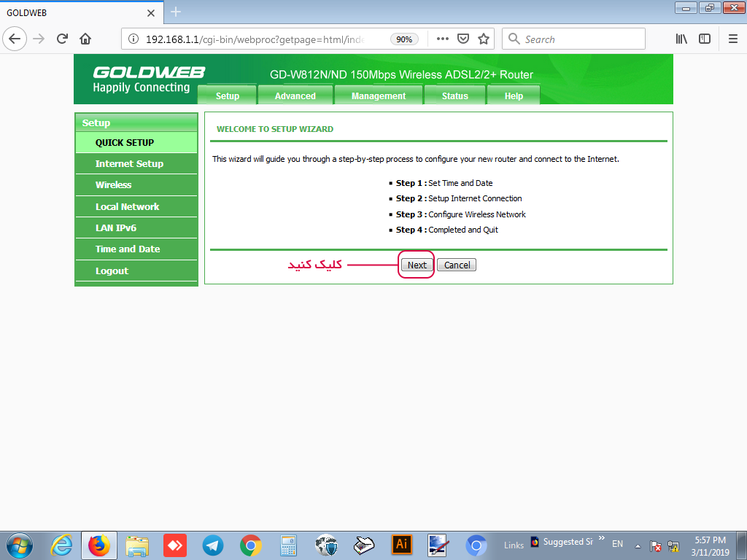The height and width of the screenshot is (560, 747).
Task: Open Telegram from the taskbar
Action: pos(213,545)
